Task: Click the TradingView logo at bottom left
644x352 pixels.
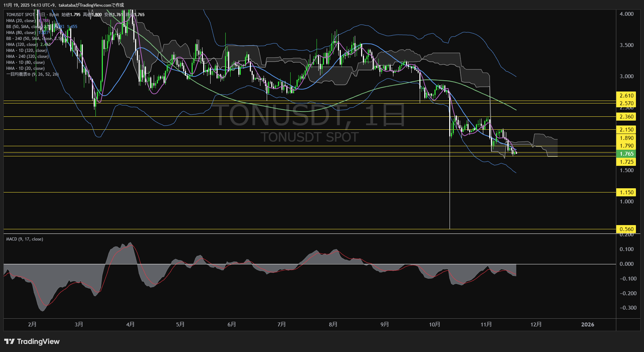Action: [x=32, y=341]
